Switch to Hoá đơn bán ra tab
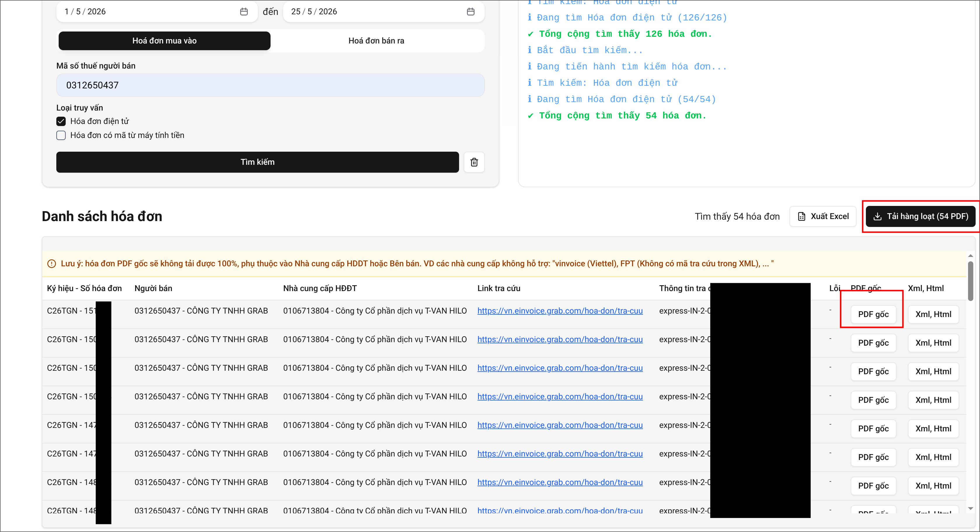The height and width of the screenshot is (532, 980). click(376, 41)
